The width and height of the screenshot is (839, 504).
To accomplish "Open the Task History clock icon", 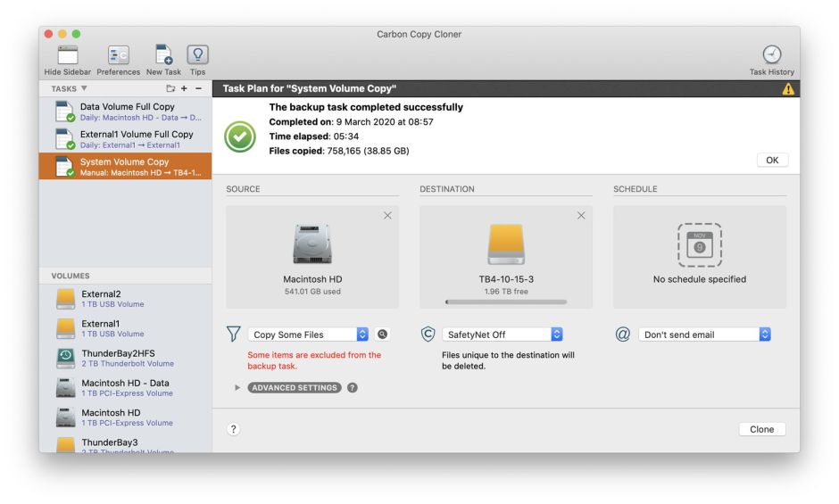I will [771, 55].
